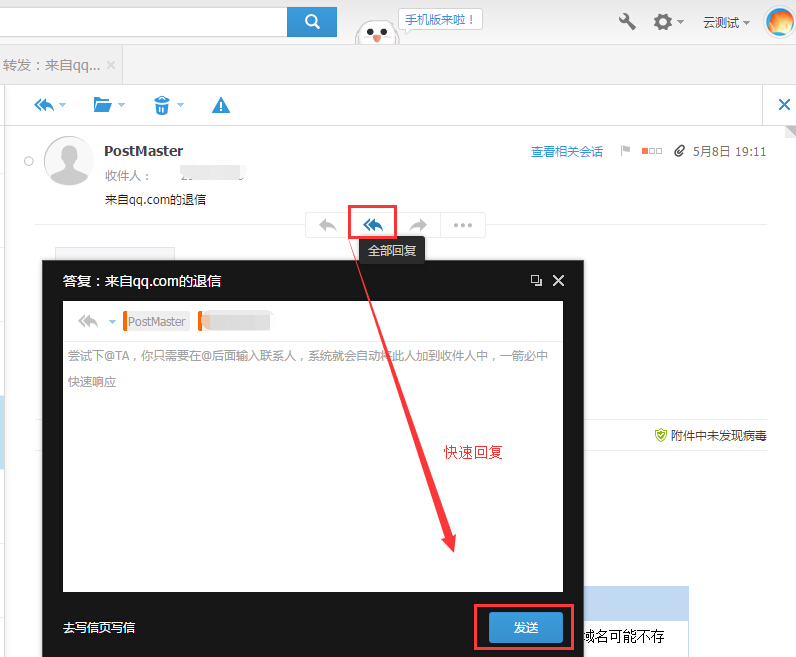Viewport: 796px width, 657px height.
Task: Toggle the flag on PostMaster email
Action: coord(625,151)
